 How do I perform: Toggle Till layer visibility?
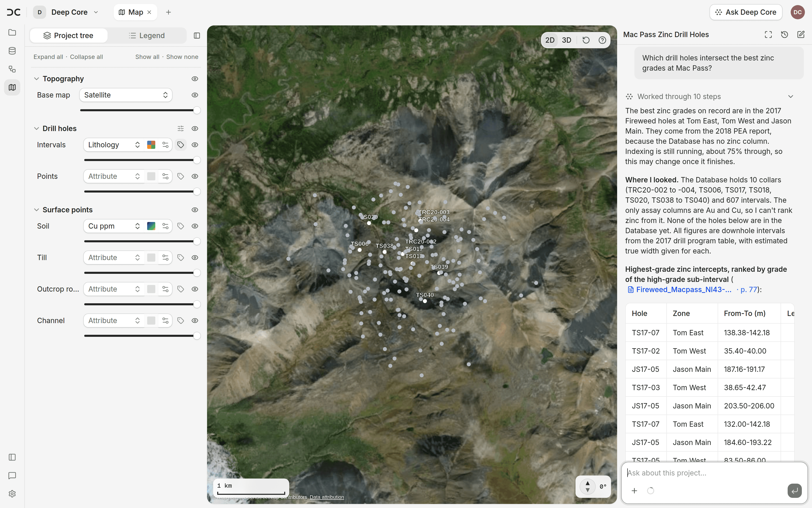coord(195,258)
